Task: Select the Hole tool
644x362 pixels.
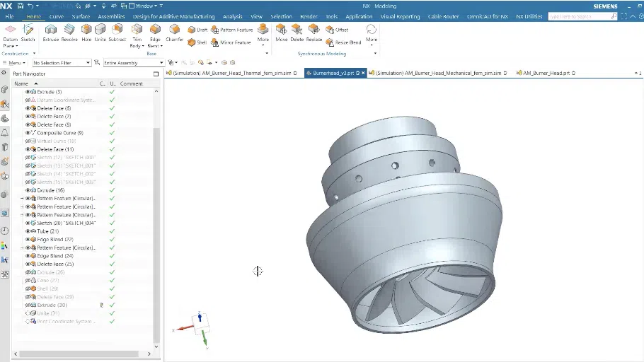Action: click(86, 33)
